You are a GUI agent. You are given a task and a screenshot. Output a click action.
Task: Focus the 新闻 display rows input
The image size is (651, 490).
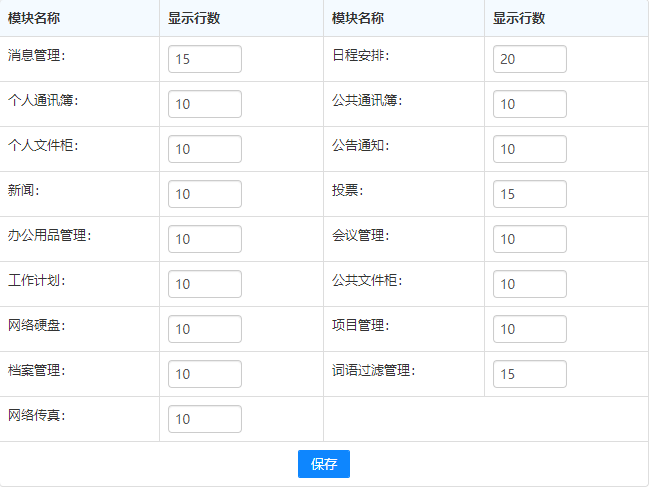coord(205,194)
